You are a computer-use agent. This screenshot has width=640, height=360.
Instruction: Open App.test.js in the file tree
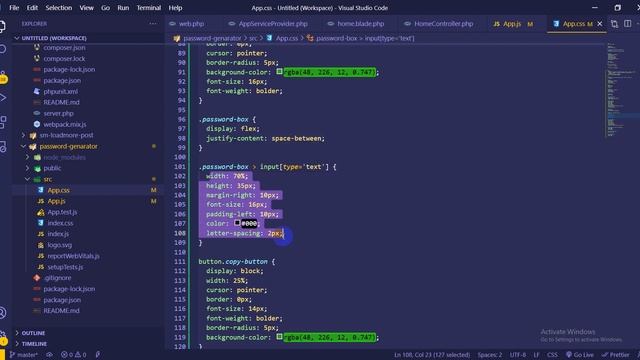click(62, 212)
